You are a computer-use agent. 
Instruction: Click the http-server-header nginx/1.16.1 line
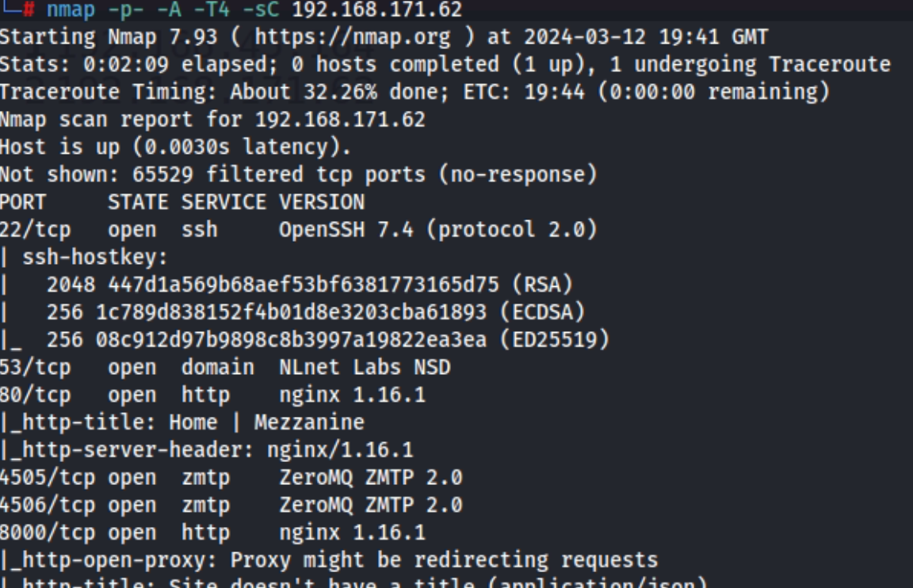tap(207, 450)
